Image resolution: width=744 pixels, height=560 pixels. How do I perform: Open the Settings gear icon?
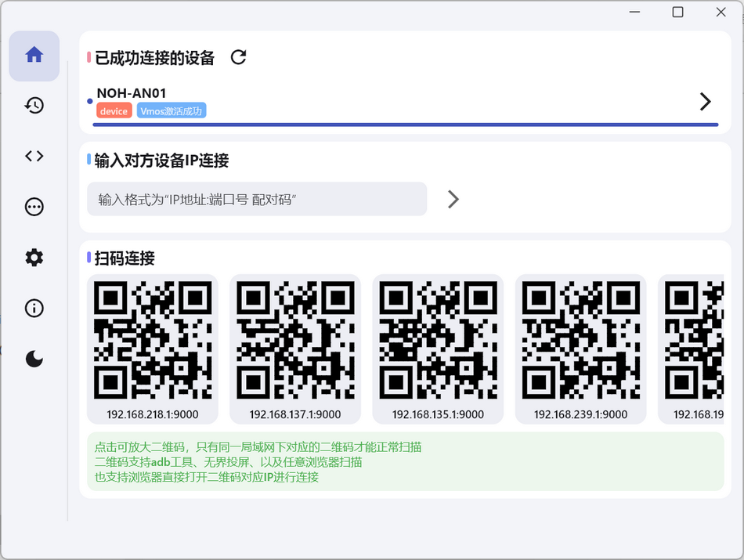(34, 258)
